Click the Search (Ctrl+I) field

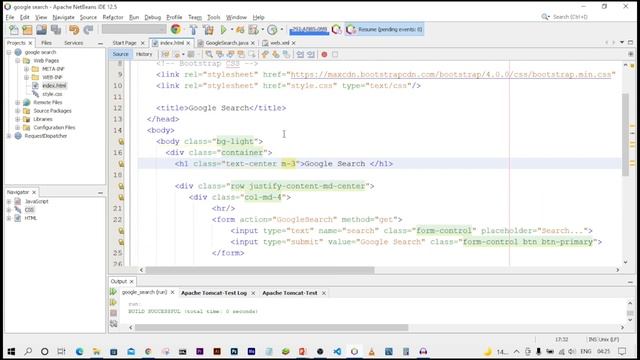tap(570, 17)
